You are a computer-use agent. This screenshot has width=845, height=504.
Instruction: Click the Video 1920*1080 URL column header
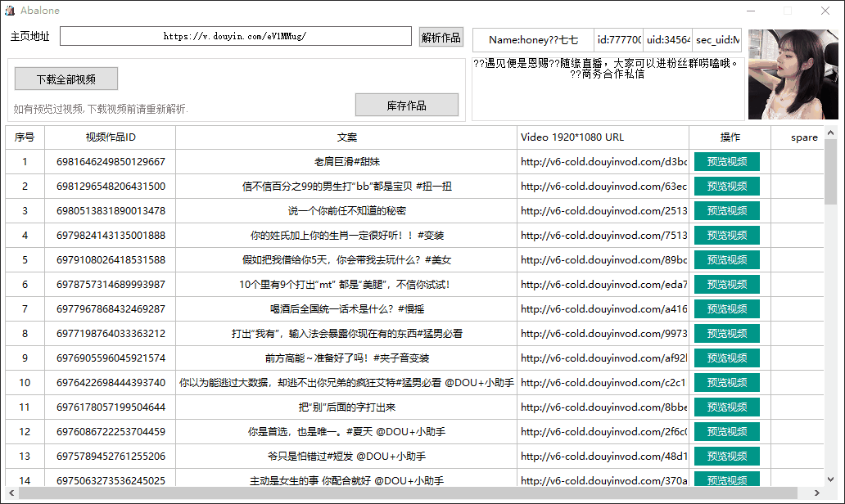point(603,137)
